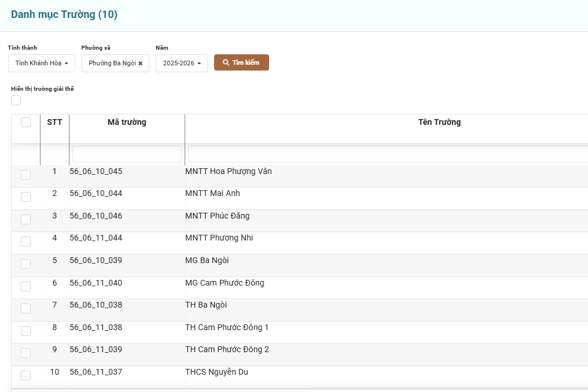The width and height of the screenshot is (588, 392).
Task: Enable Hiển thị trường giải thể checkbox
Action: coord(16,101)
